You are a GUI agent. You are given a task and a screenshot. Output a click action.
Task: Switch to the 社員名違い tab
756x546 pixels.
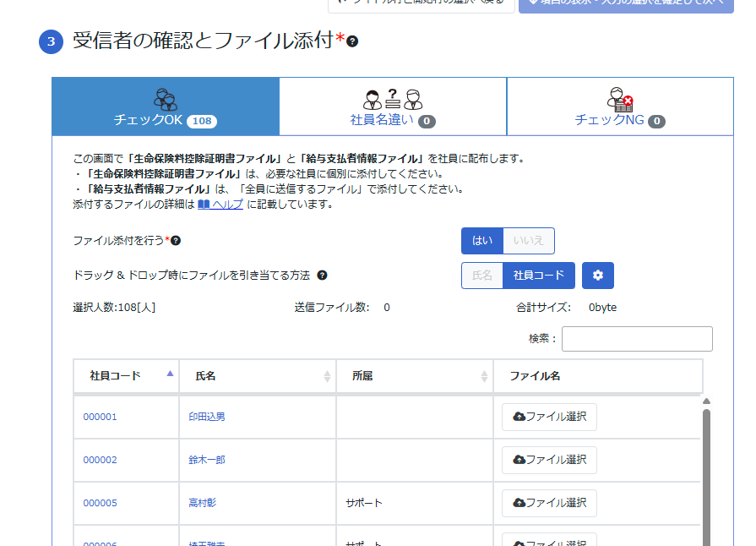click(393, 107)
